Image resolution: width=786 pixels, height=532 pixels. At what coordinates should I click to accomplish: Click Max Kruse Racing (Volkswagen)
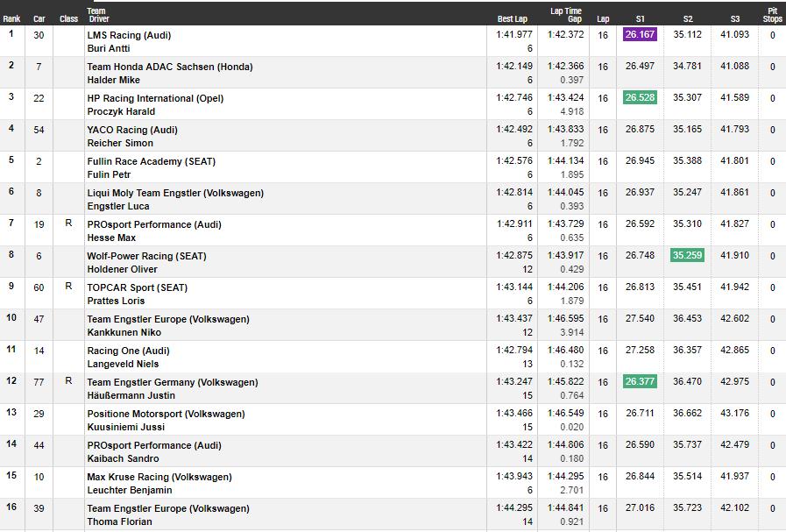159,478
